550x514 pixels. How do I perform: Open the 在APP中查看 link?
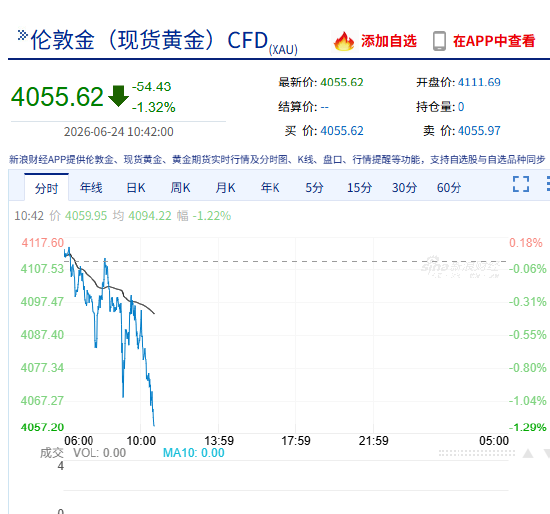(494, 41)
